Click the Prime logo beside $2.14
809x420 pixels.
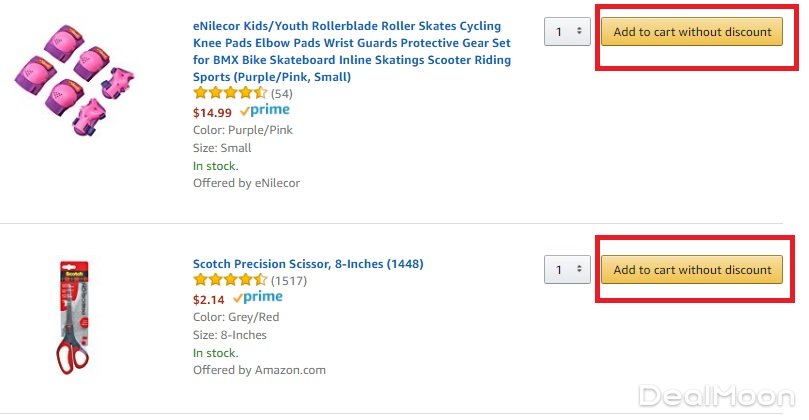coord(257,298)
